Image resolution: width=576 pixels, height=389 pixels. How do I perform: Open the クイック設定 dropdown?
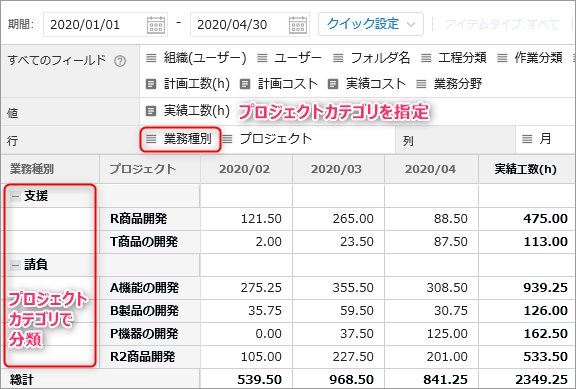click(x=371, y=24)
